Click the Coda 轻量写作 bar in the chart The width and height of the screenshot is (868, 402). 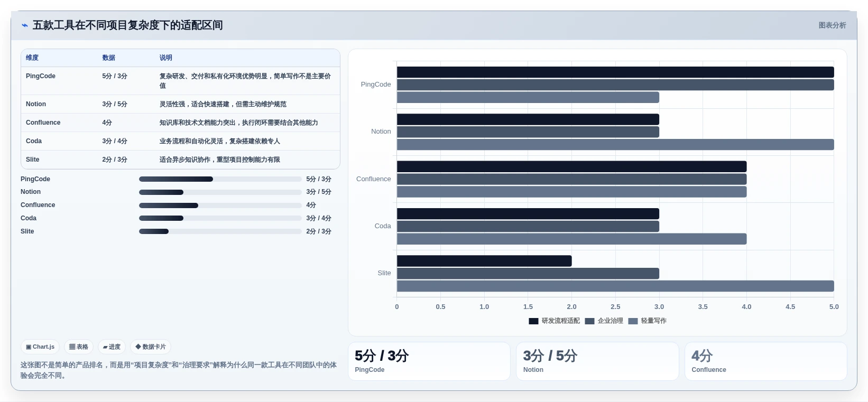tap(571, 239)
